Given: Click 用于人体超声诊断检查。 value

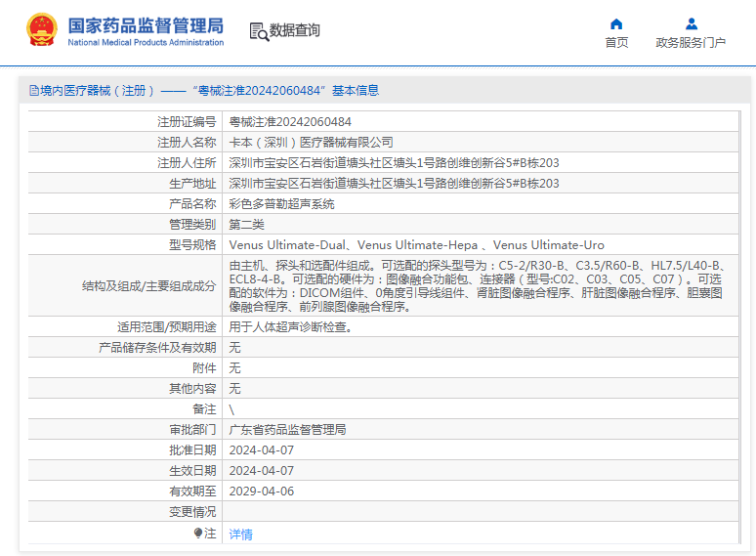Looking at the screenshot, I should (291, 327).
